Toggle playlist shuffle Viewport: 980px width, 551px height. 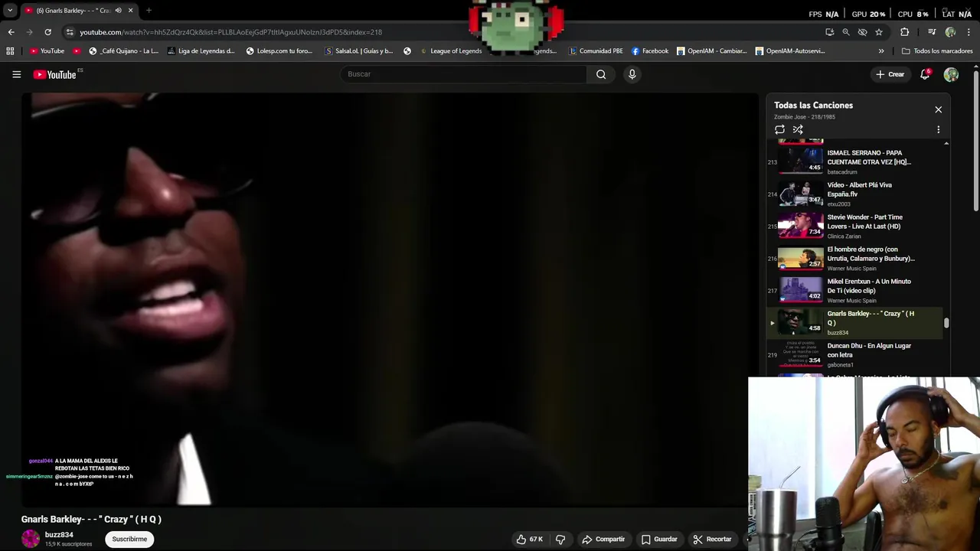tap(798, 129)
